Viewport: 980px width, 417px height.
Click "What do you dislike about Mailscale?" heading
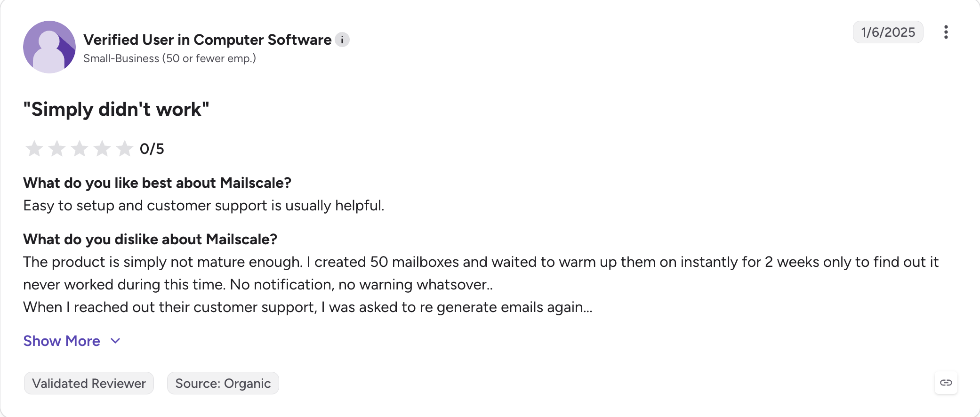click(x=150, y=239)
